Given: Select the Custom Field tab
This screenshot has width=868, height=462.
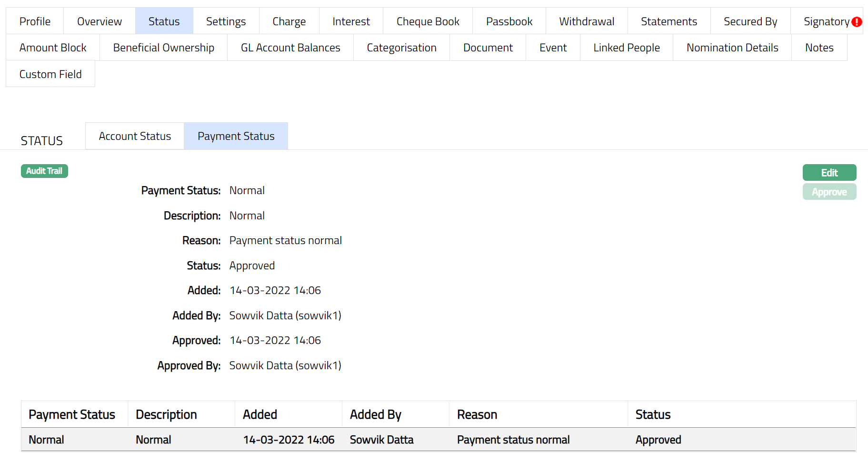Looking at the screenshot, I should (x=50, y=74).
